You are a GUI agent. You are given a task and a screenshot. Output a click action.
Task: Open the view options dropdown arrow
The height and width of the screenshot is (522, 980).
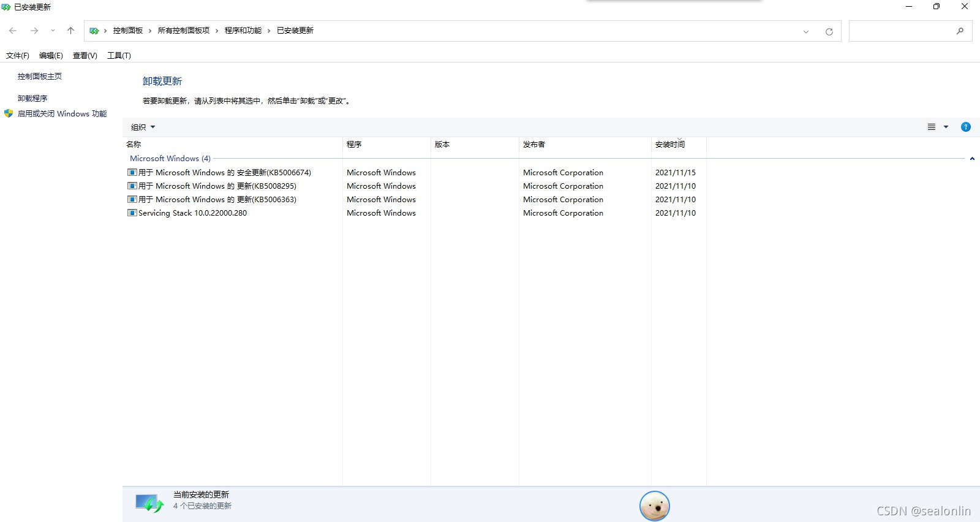click(946, 127)
